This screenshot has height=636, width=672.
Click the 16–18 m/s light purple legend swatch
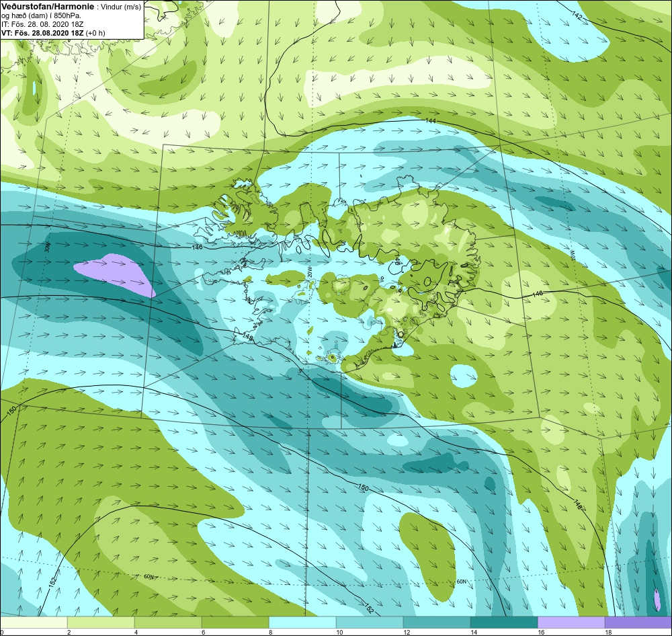click(571, 622)
